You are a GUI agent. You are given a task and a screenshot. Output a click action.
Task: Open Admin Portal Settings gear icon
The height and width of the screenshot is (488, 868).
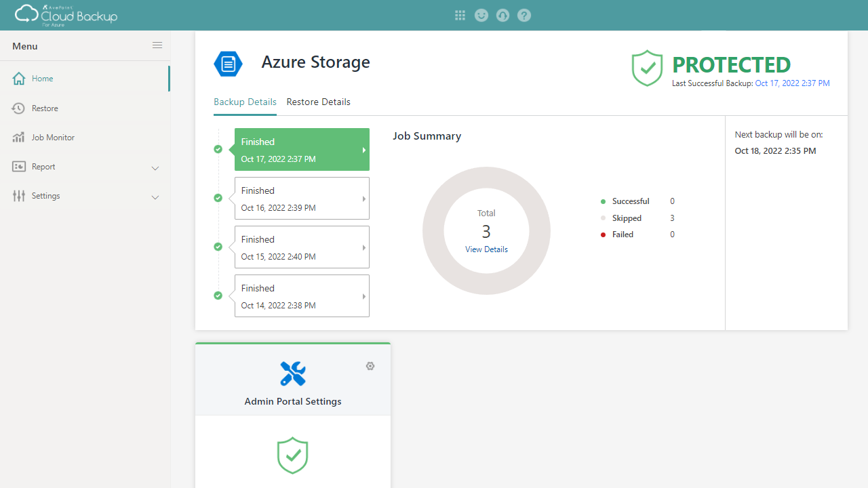[370, 366]
